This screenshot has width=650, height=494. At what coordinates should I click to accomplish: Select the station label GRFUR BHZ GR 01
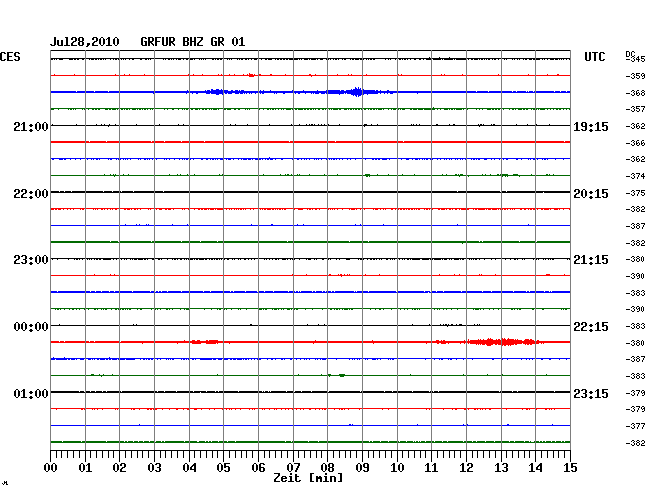point(193,42)
